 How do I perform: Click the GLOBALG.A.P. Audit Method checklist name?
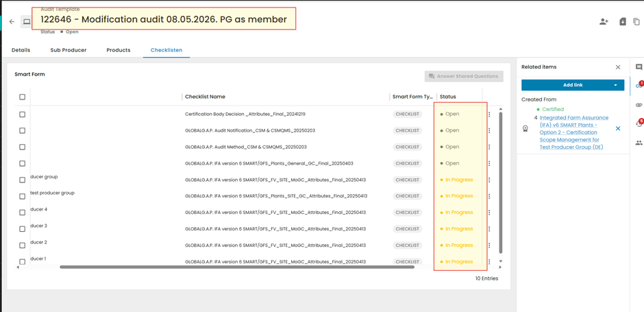(246, 147)
